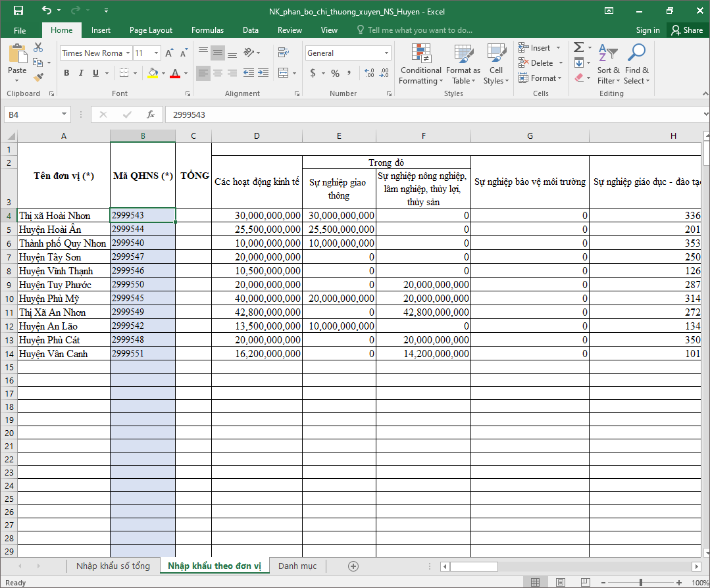Toggle Bold formatting
Image resolution: width=710 pixels, height=588 pixels.
tap(66, 73)
